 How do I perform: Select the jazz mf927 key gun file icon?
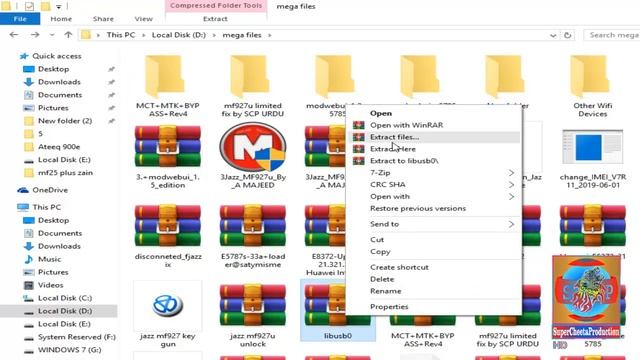click(168, 305)
